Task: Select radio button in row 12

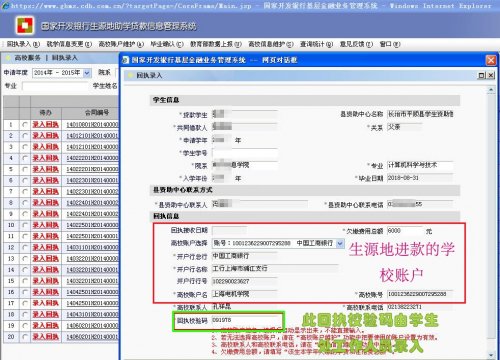Action: coord(25,248)
